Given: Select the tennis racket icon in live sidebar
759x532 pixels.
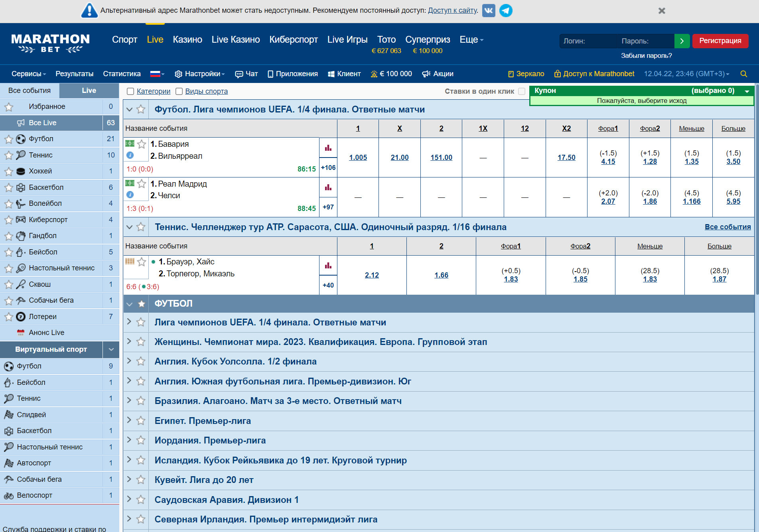Looking at the screenshot, I should [x=21, y=155].
